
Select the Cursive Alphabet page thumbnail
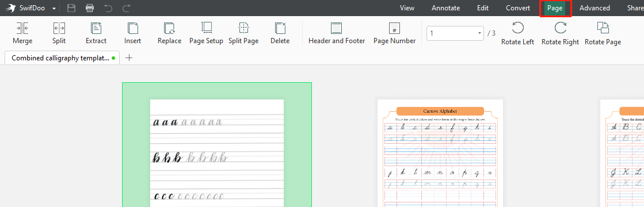coord(440,153)
